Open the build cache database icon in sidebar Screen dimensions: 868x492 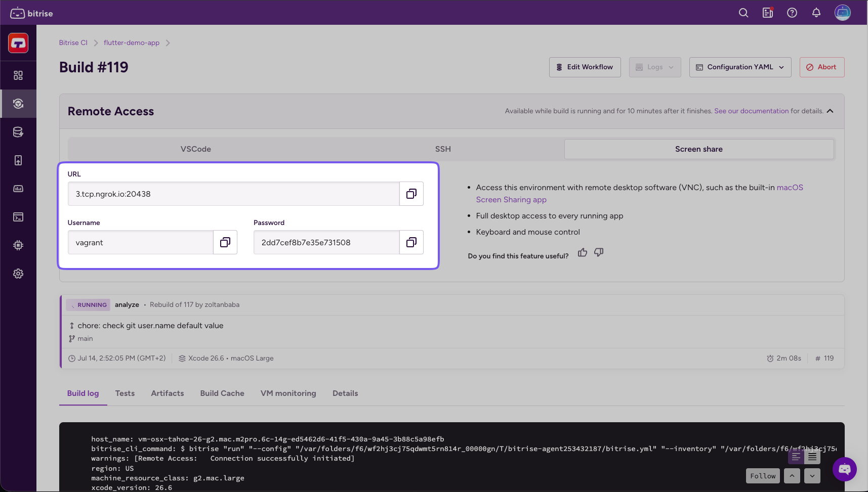(18, 132)
